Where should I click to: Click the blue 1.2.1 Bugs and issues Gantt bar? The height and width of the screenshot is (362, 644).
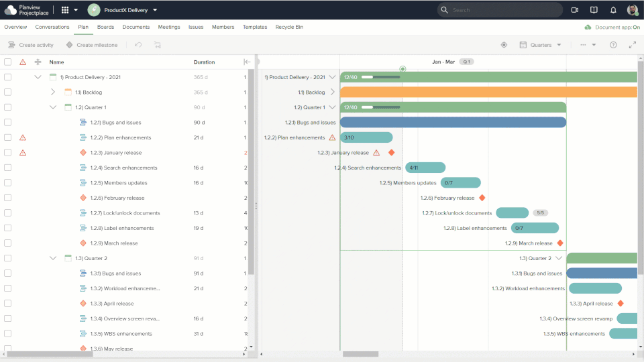click(453, 122)
